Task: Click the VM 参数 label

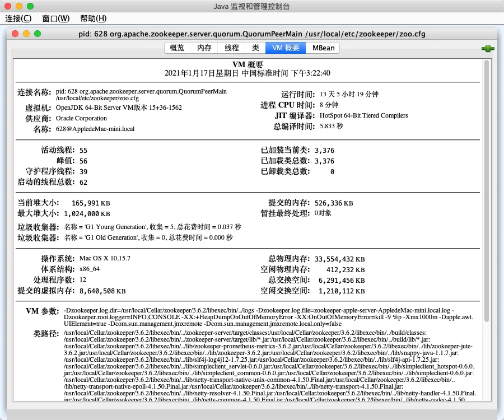Action: point(43,311)
